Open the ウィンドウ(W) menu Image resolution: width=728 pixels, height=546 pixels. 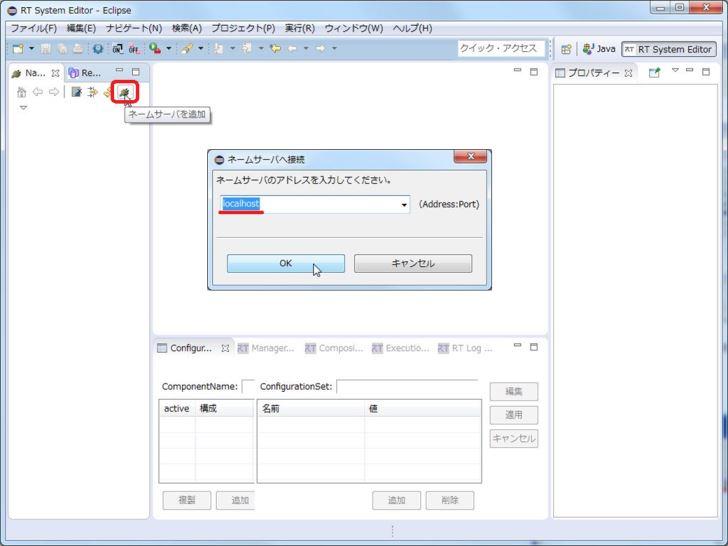pos(354,28)
